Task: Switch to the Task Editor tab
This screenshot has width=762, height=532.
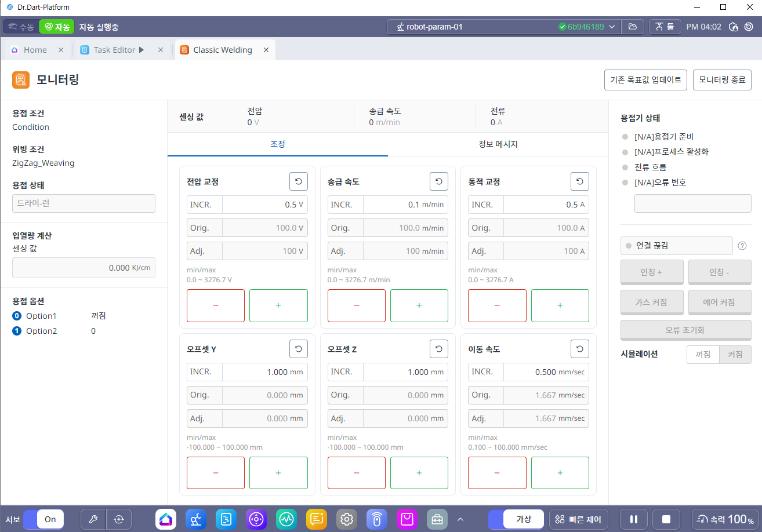Action: click(x=114, y=50)
